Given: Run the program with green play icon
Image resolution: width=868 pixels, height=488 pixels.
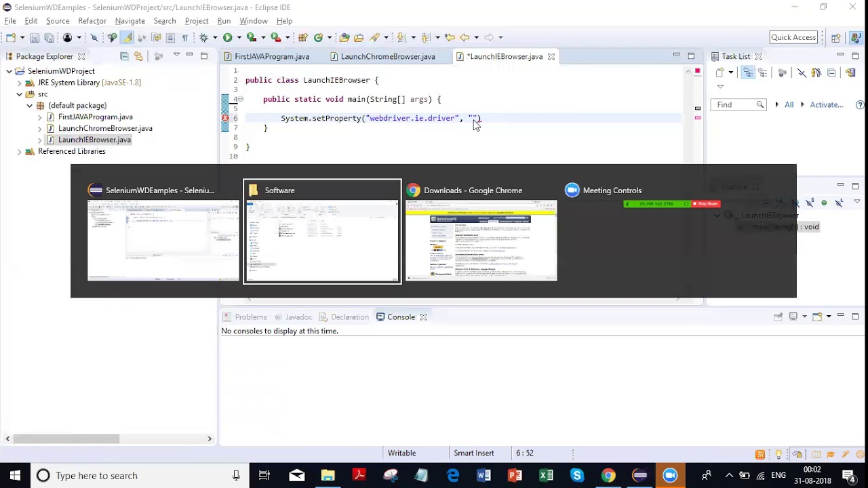Looking at the screenshot, I should click(x=228, y=37).
